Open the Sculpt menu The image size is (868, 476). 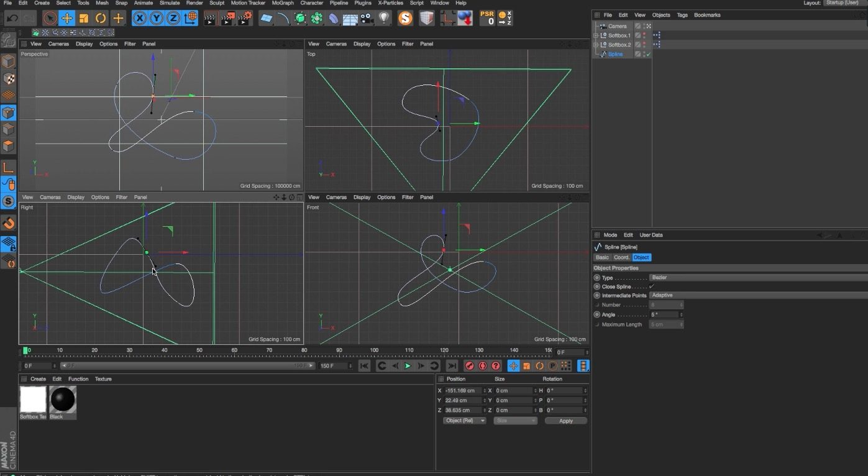(x=217, y=3)
